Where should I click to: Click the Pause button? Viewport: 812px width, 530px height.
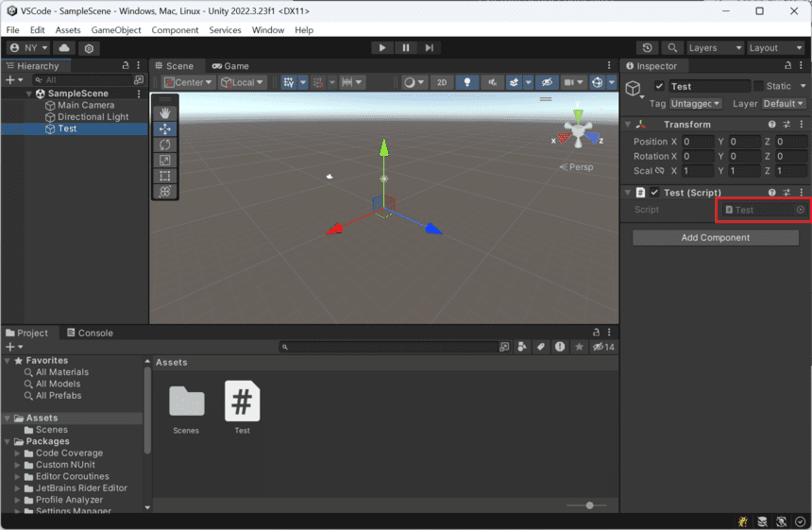click(x=405, y=47)
